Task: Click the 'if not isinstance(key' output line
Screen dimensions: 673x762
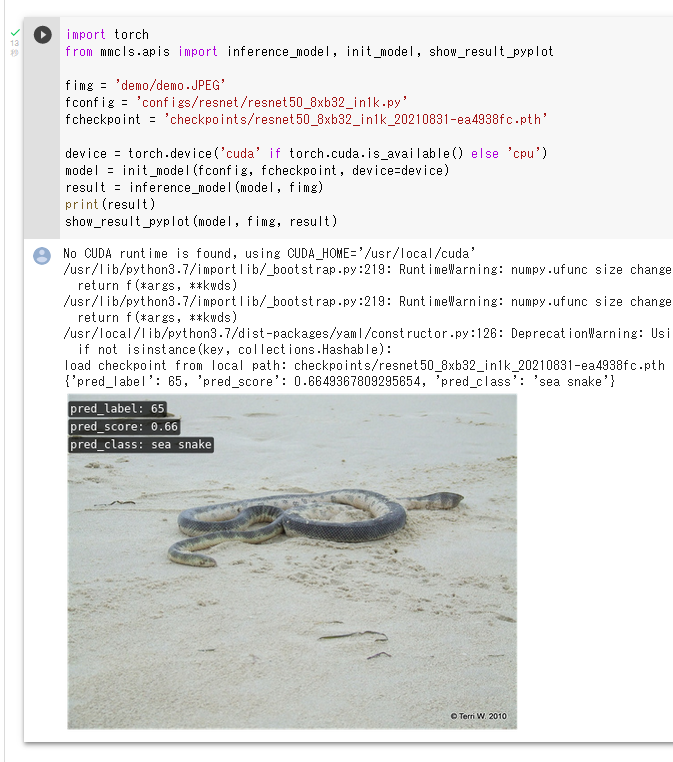Action: click(235, 349)
